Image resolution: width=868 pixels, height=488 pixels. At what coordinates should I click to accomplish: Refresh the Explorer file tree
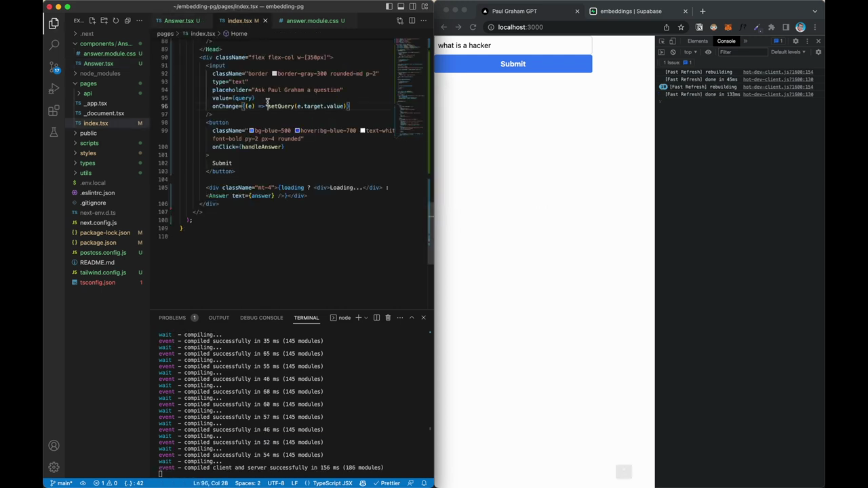[115, 20]
